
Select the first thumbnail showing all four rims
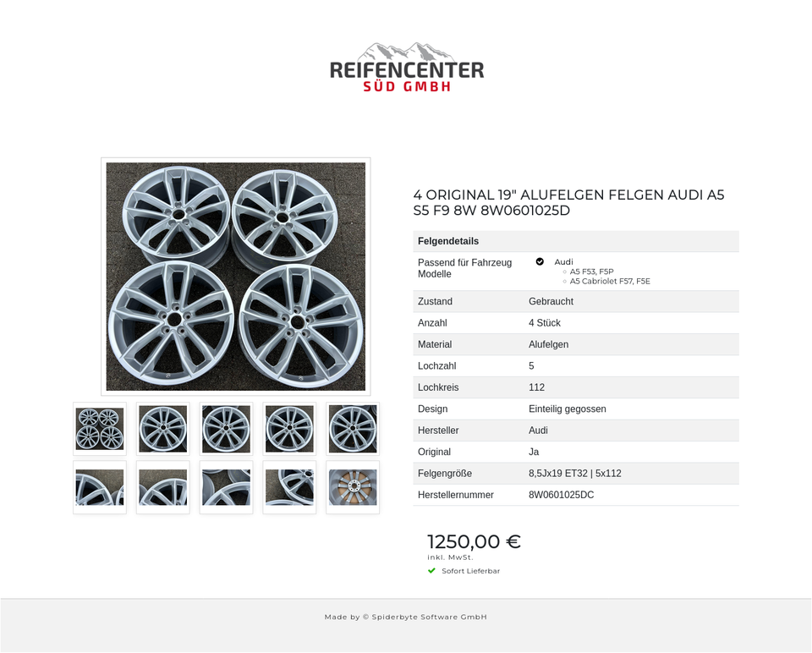[100, 429]
